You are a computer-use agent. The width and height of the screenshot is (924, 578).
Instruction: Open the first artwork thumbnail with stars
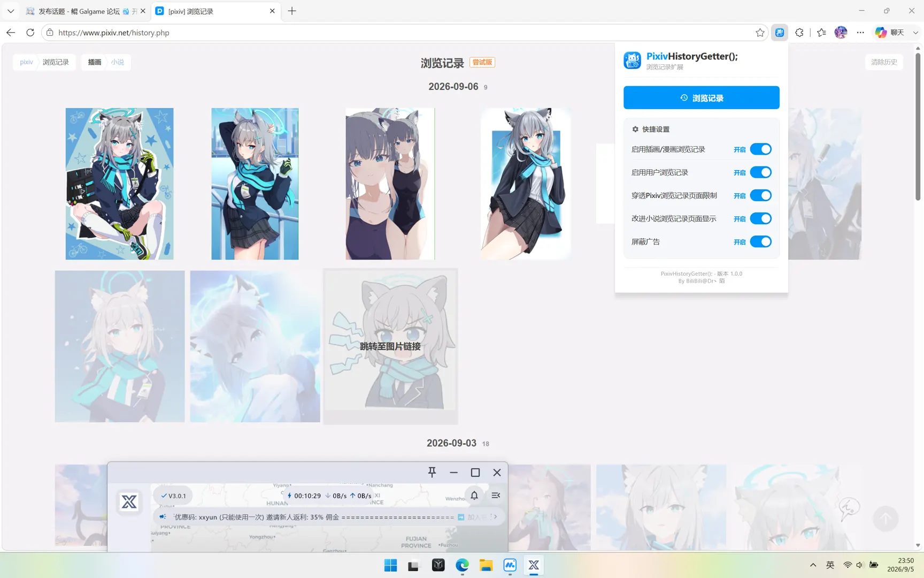(x=120, y=184)
